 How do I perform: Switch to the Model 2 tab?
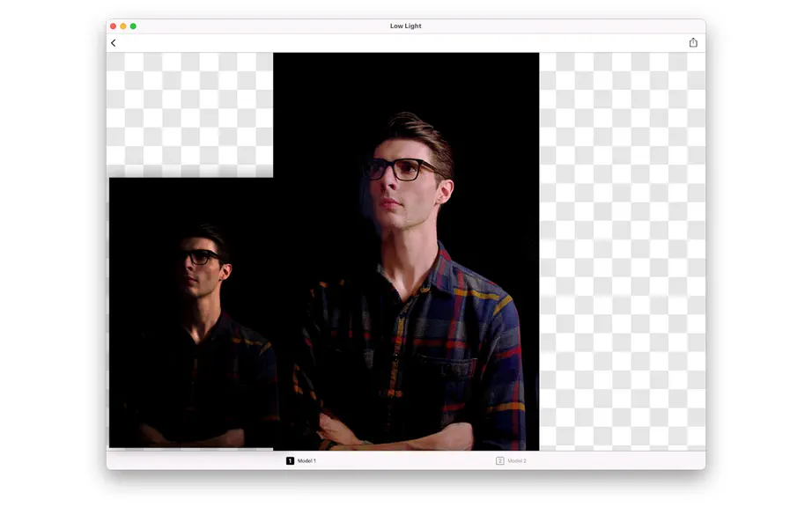[x=511, y=460]
